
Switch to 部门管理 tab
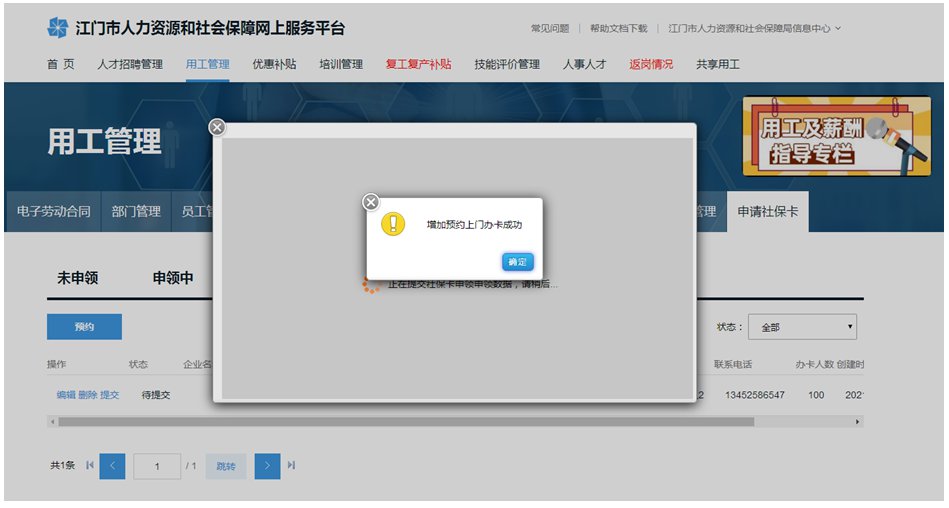click(136, 211)
